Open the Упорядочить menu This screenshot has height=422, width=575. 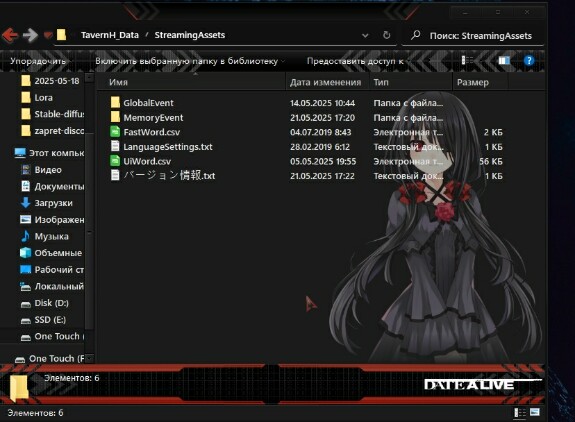[39, 61]
